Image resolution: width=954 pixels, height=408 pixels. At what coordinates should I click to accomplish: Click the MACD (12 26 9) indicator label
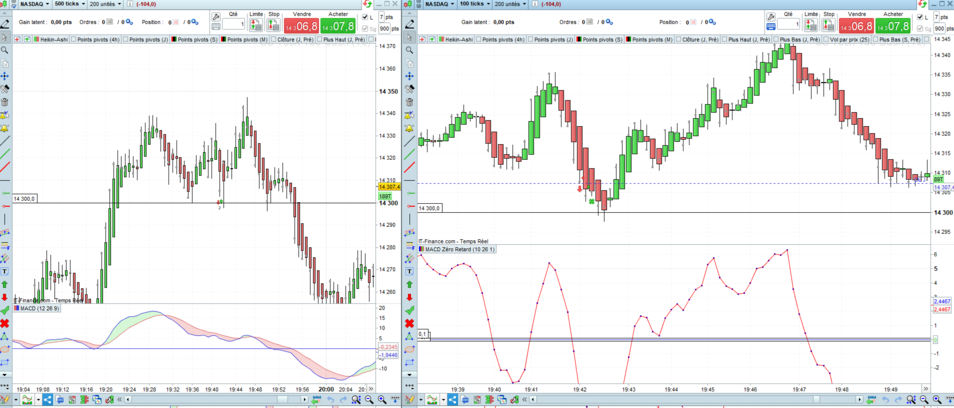coord(38,309)
